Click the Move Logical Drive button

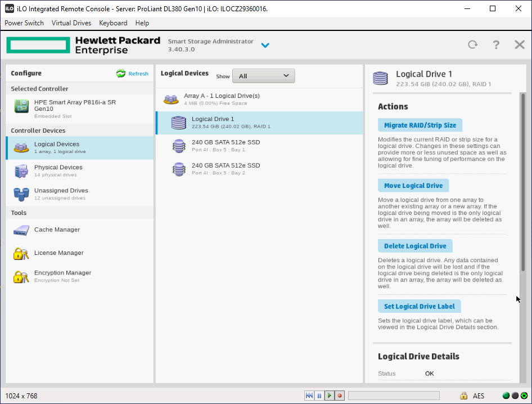click(x=413, y=186)
